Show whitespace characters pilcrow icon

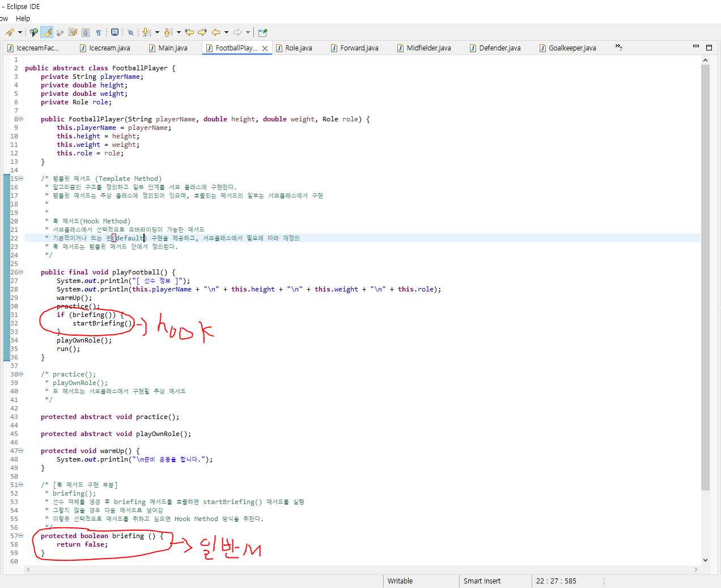[x=99, y=32]
